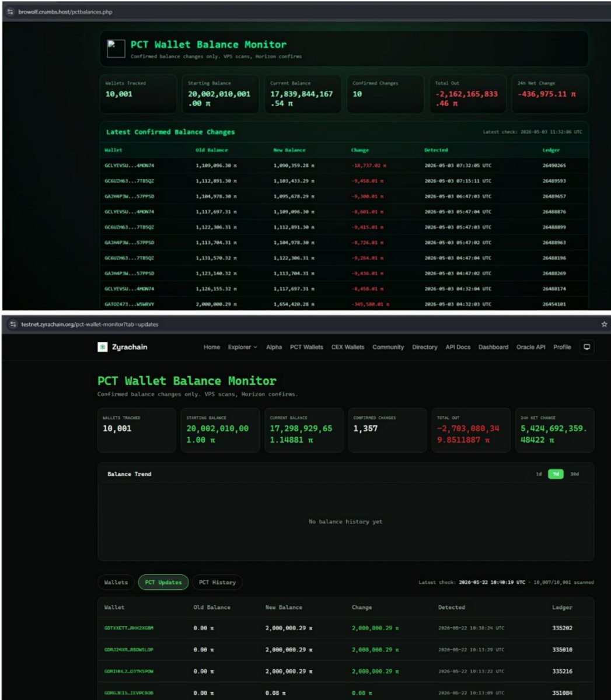Click the new balance 1,654,420.28 π
The height and width of the screenshot is (700, 611).
click(294, 304)
